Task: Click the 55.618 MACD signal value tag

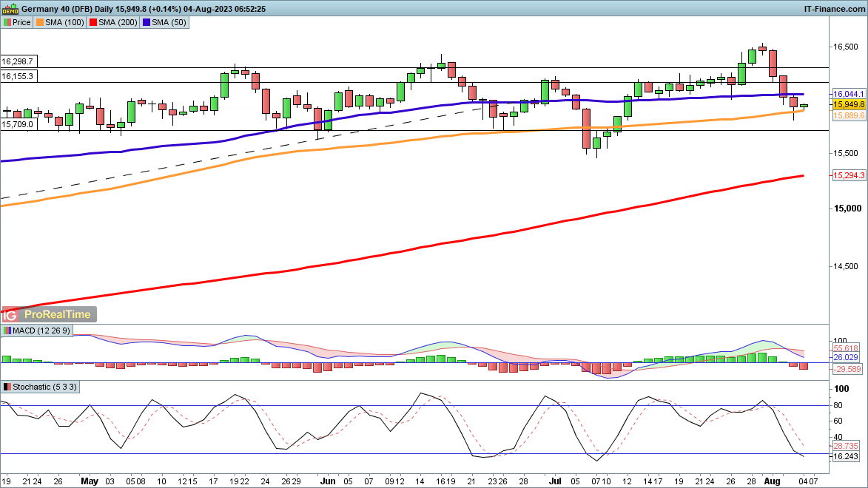Action: pos(847,348)
